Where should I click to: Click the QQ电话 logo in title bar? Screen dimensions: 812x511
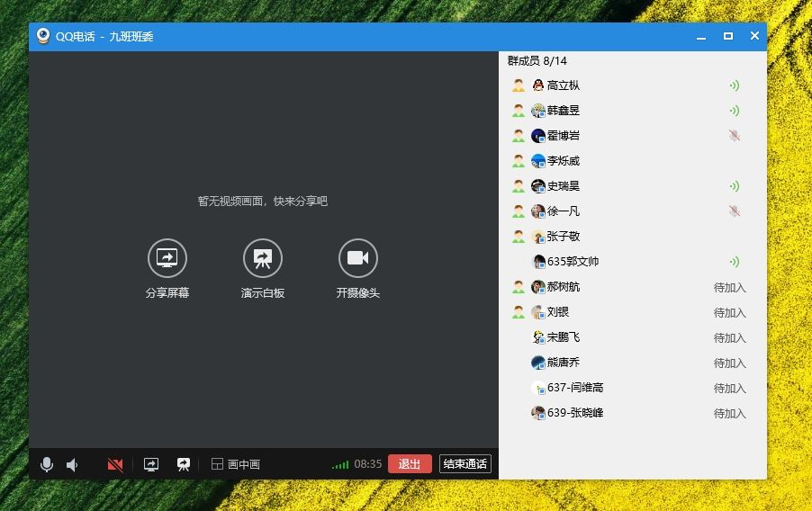43,36
